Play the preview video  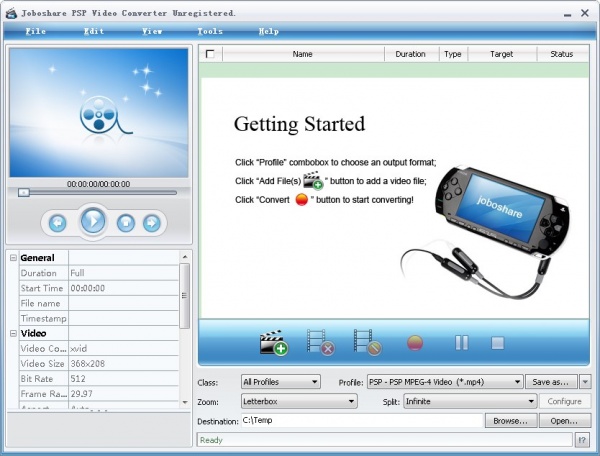[93, 221]
